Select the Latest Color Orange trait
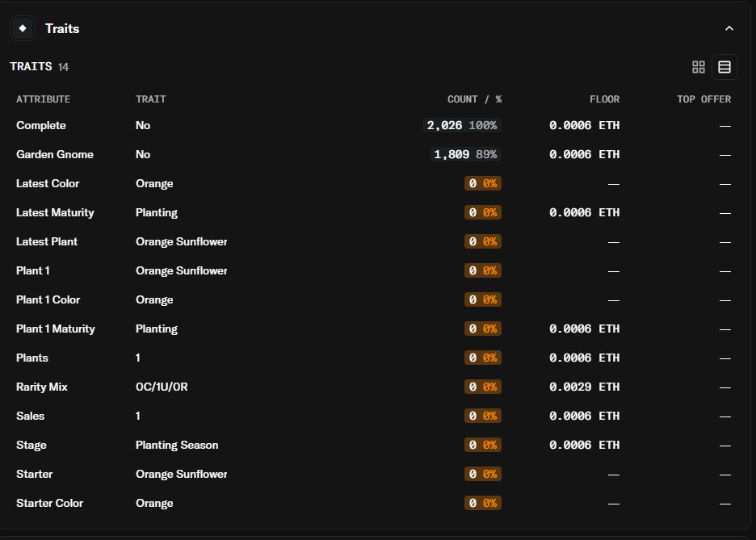Viewport: 756px width, 540px height. pyautogui.click(x=154, y=183)
